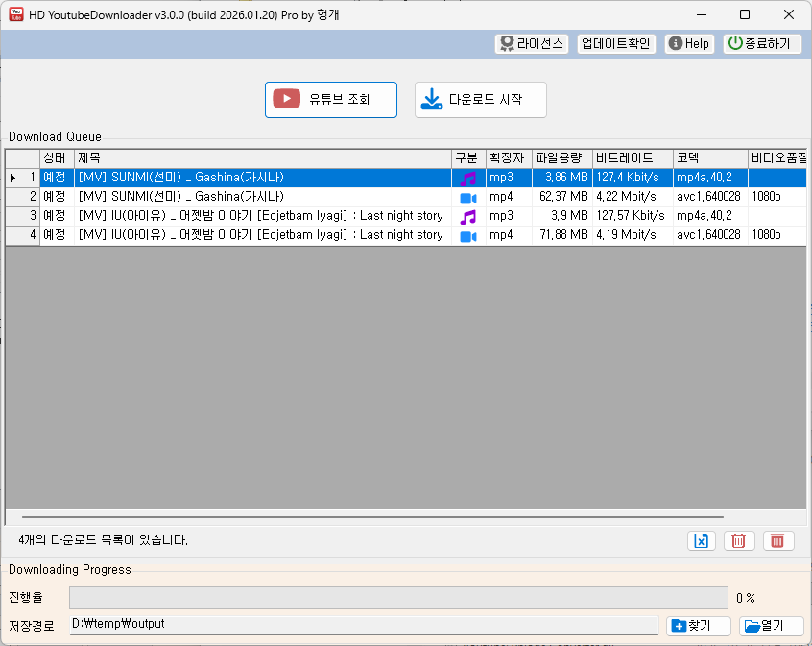
Task: Select row 2 SUNMI Gashina mp4 title
Action: pos(263,197)
